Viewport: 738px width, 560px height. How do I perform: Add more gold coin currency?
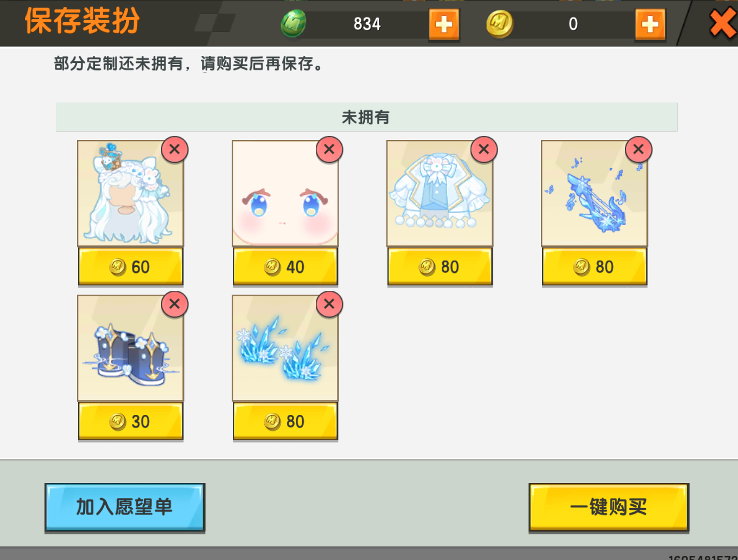(650, 24)
